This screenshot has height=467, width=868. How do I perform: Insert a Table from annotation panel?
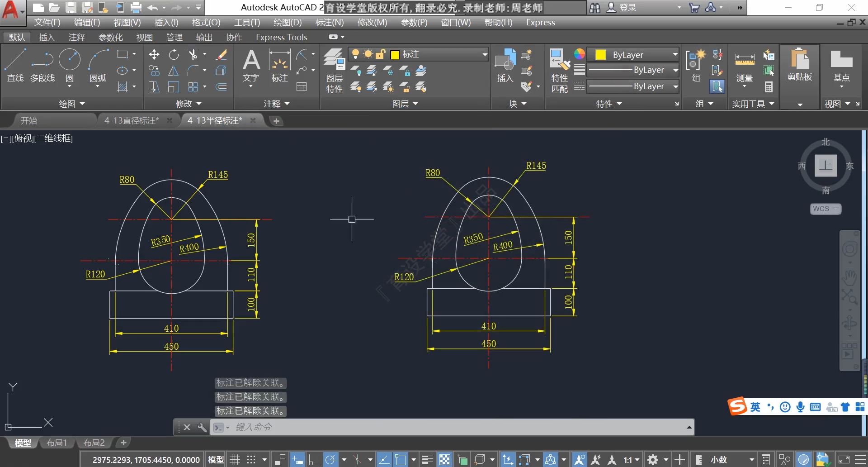pyautogui.click(x=302, y=86)
